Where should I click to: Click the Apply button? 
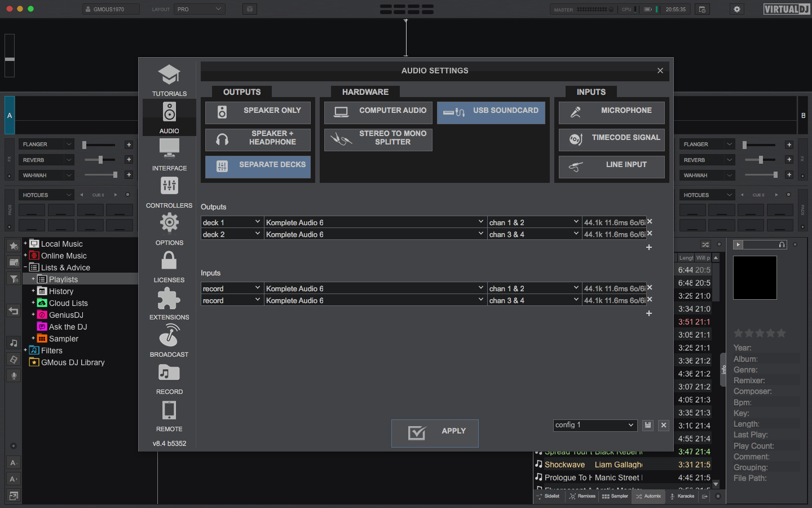[435, 433]
